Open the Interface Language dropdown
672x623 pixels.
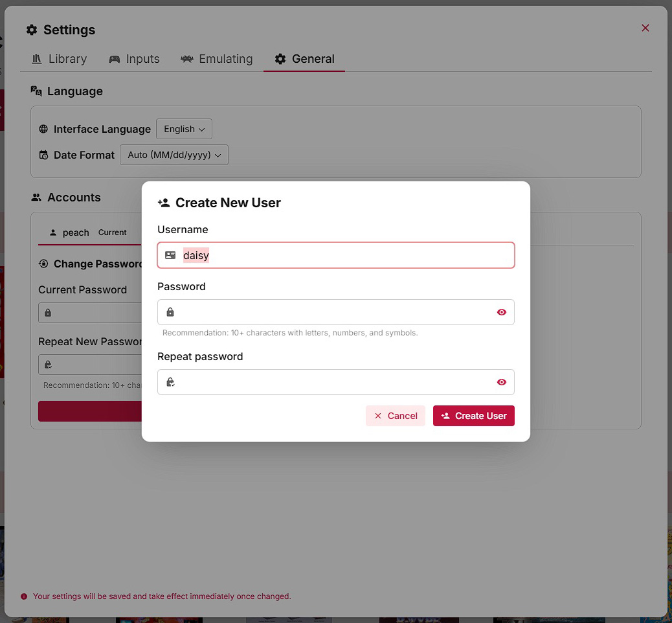(184, 129)
